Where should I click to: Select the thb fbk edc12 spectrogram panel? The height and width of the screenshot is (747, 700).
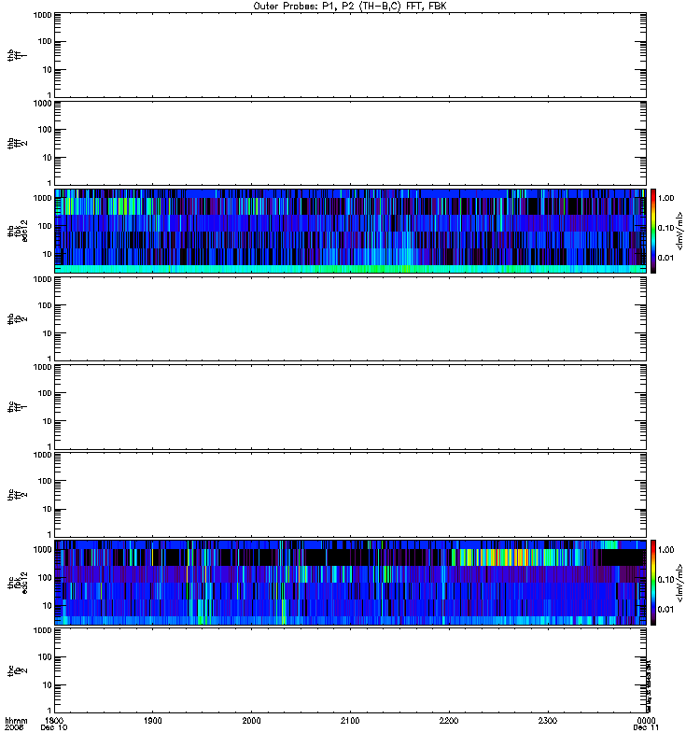click(351, 231)
